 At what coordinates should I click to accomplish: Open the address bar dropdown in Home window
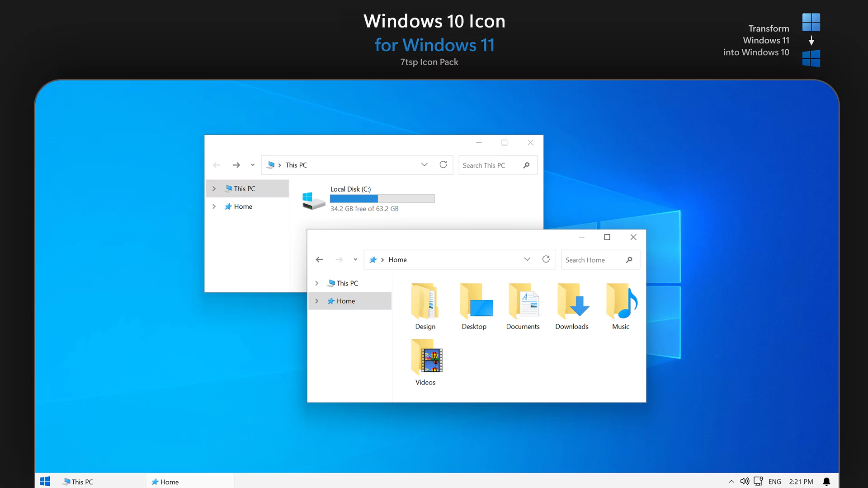(x=527, y=259)
